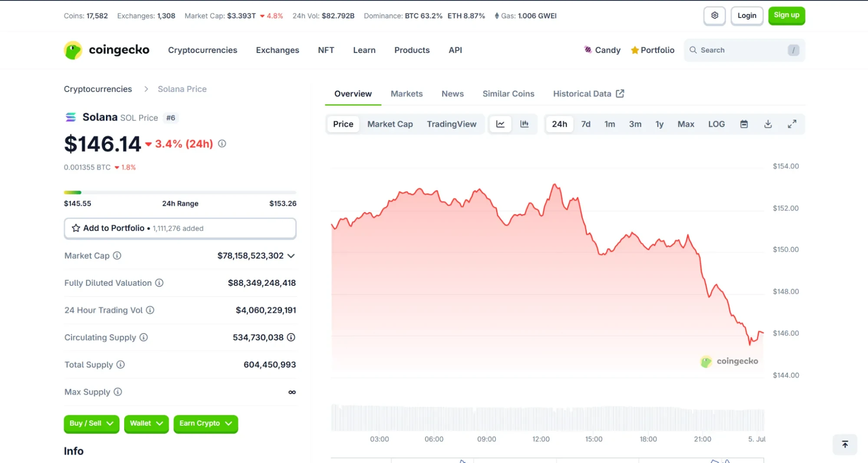This screenshot has width=868, height=463.
Task: Open Products nav menu
Action: (x=412, y=50)
